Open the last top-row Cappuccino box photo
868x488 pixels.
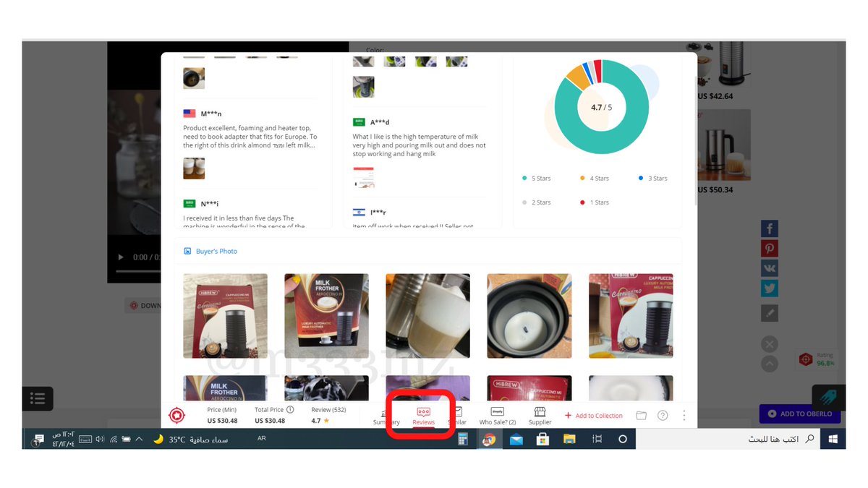pos(631,316)
